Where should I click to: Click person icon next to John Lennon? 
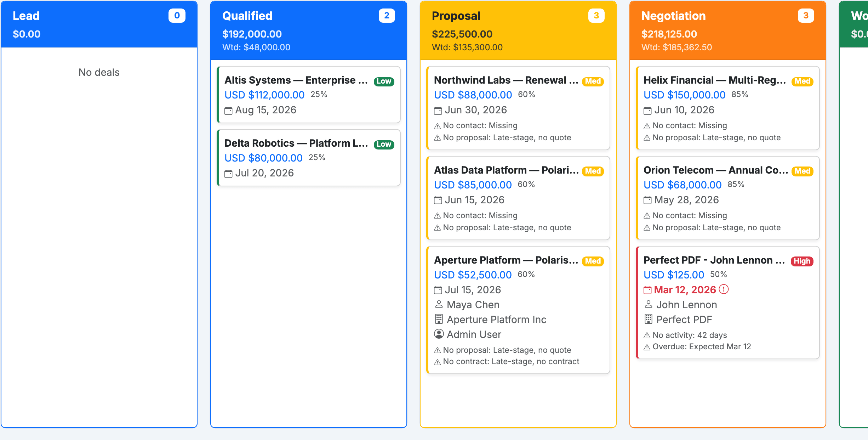(649, 304)
